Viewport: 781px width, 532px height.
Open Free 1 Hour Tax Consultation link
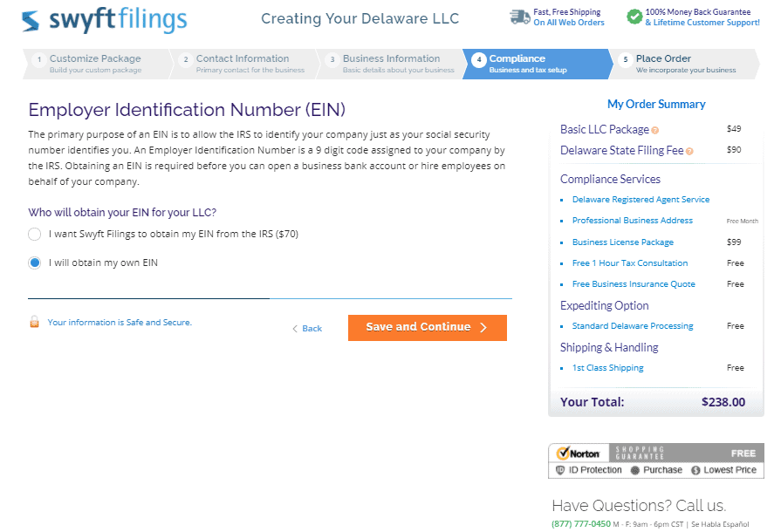point(629,263)
